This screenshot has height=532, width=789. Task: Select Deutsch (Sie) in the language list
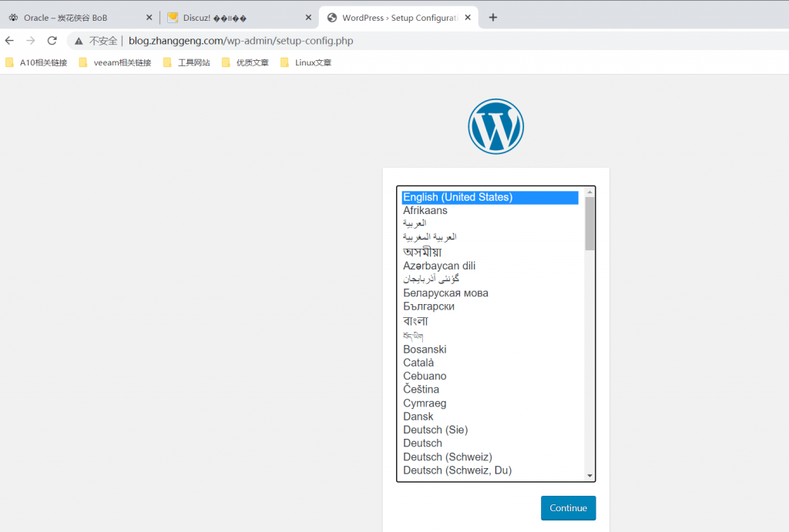point(490,430)
